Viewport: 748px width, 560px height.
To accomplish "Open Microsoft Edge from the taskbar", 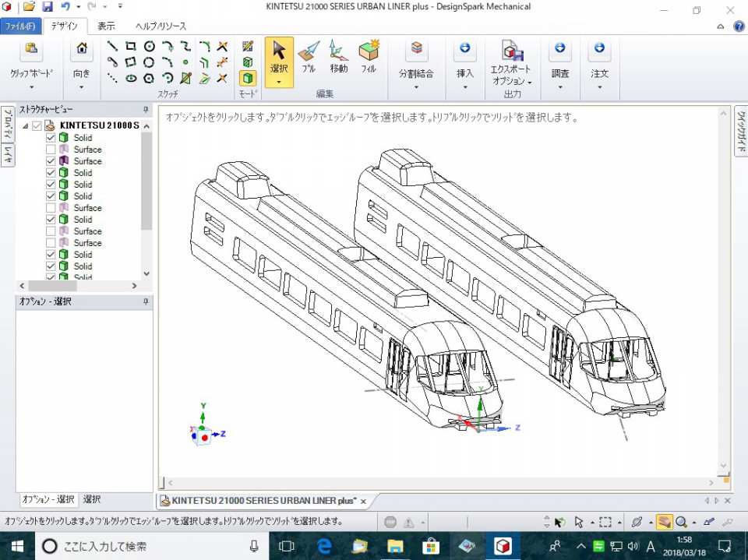I will (x=324, y=546).
